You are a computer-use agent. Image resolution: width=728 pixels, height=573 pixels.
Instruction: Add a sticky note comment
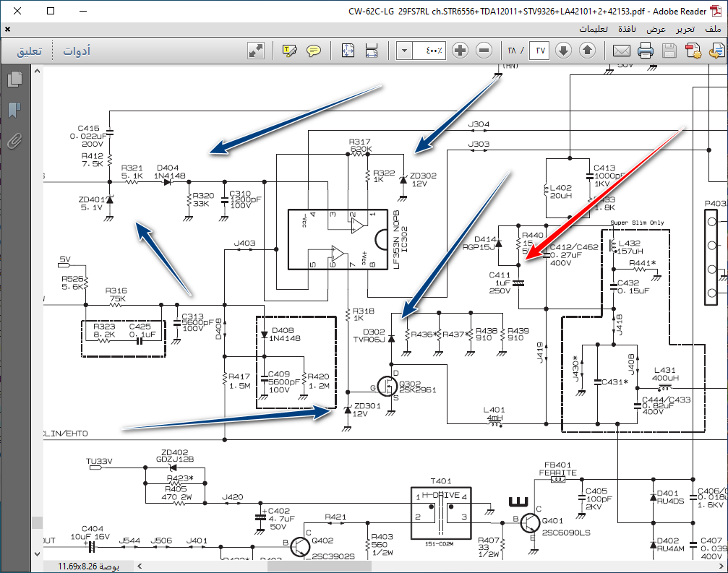click(314, 50)
